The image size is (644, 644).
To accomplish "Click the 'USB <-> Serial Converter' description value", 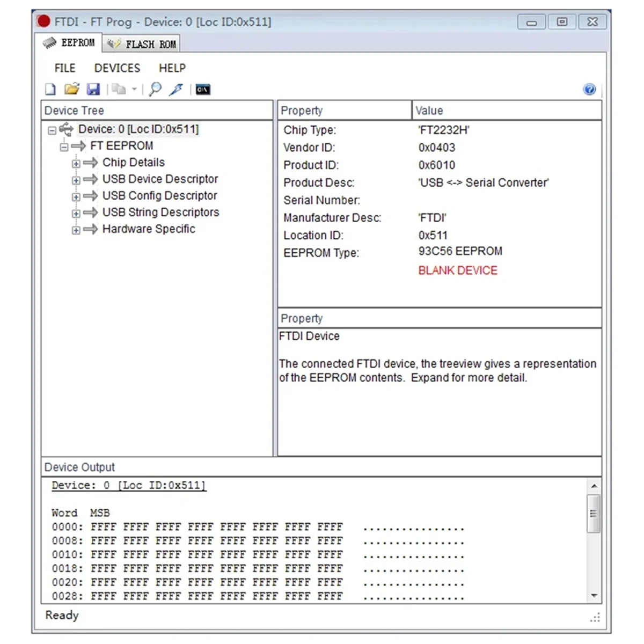I will 483,183.
